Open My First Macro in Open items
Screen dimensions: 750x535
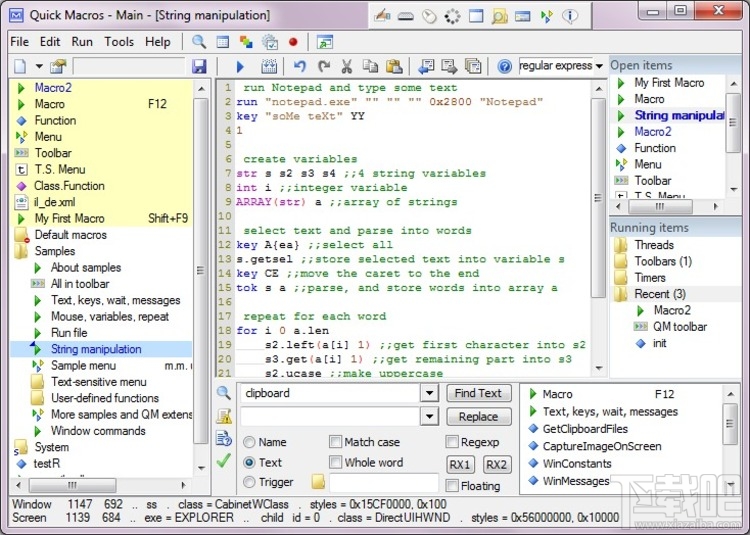[x=669, y=83]
